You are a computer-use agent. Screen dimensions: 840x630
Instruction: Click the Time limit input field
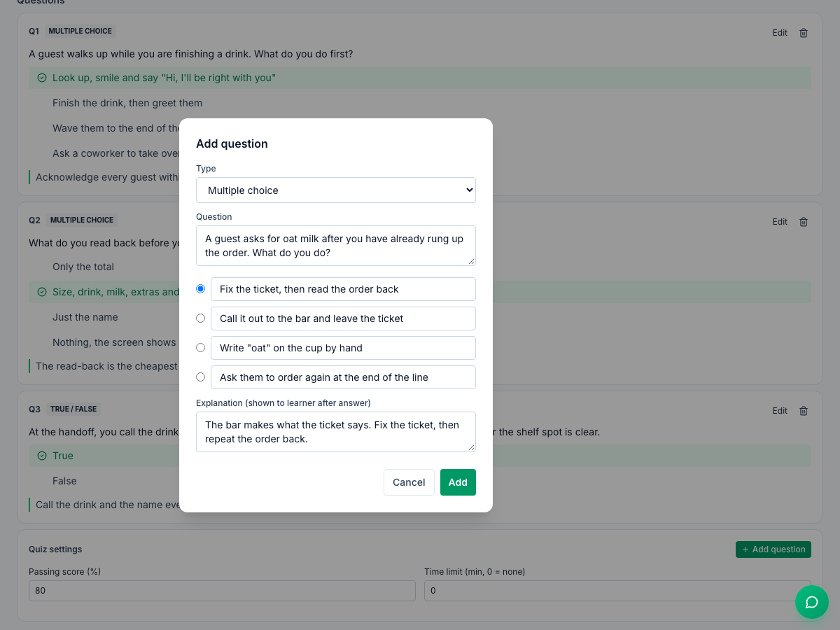pos(617,591)
